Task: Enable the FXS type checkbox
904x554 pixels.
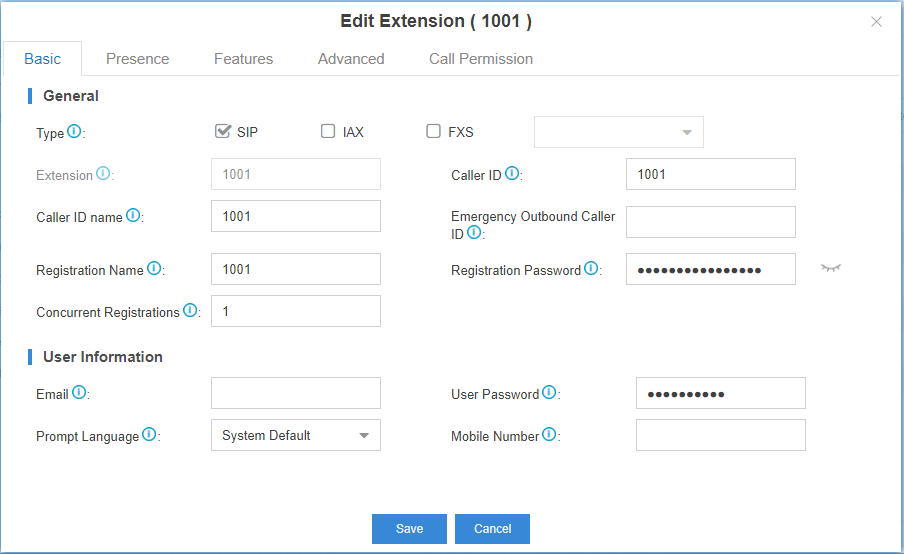Action: pyautogui.click(x=434, y=131)
